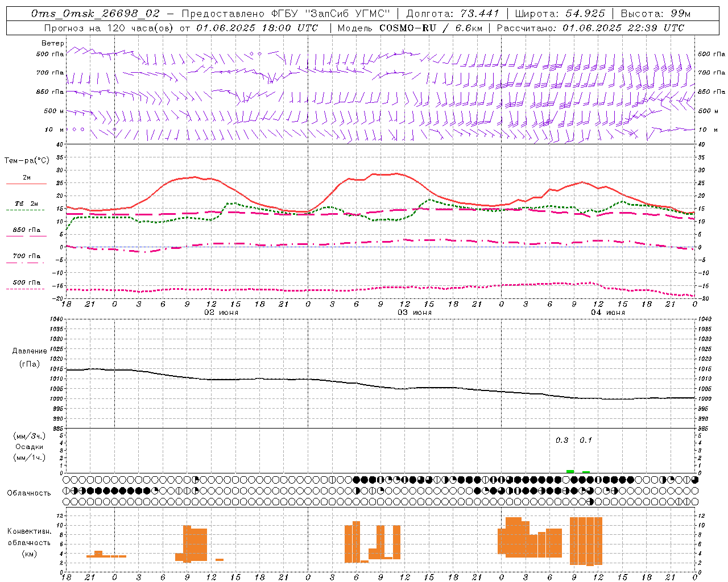Click the 500 гПа temperature legend entry
The image size is (728, 582).
click(26, 282)
